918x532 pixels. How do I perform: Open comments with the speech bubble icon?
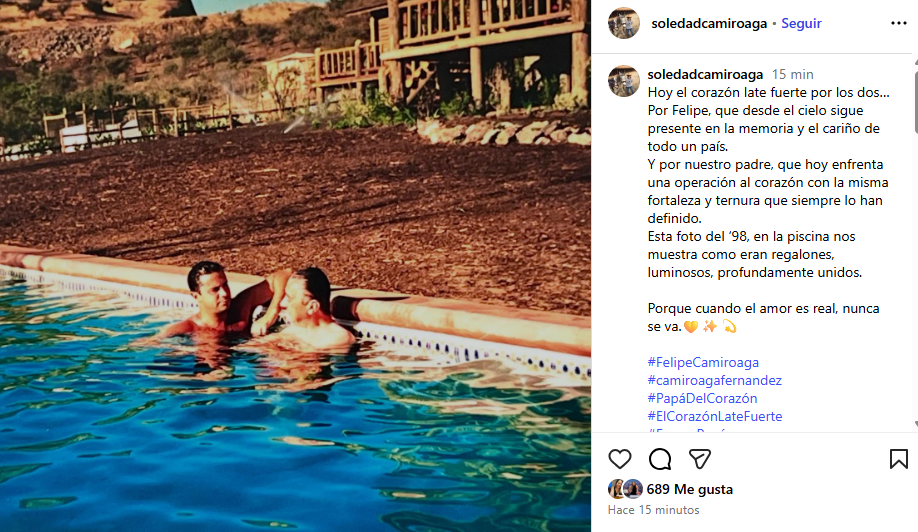[x=660, y=459]
